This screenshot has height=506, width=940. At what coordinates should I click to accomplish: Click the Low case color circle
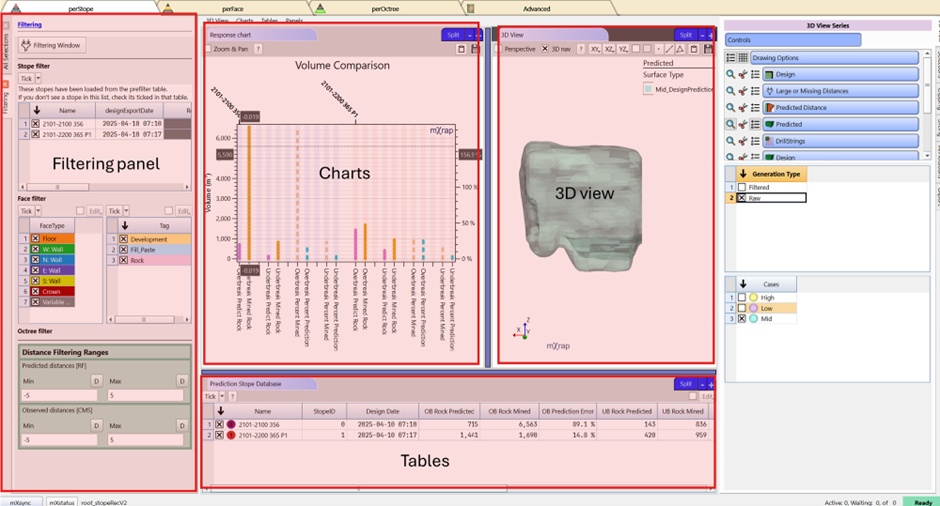(x=754, y=308)
